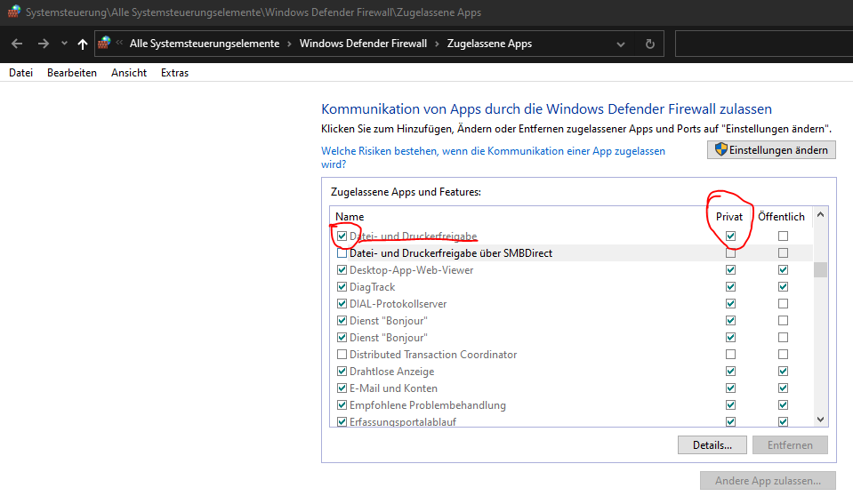Click the Entfernen button
The height and width of the screenshot is (504, 853).
[790, 445]
